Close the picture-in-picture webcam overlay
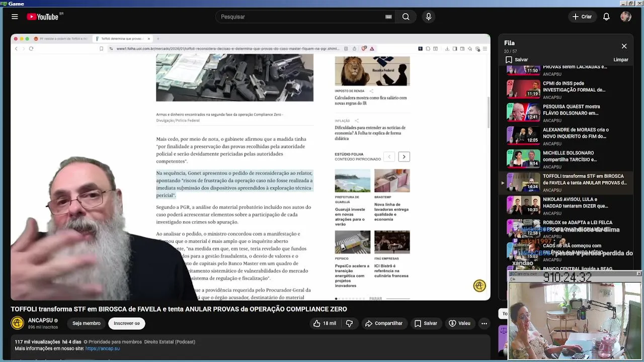 point(639,274)
